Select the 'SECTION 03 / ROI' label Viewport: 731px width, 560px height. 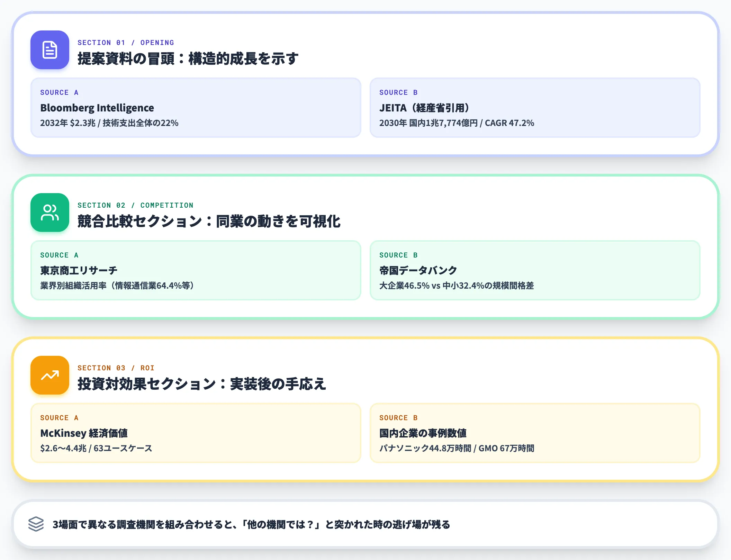116,368
